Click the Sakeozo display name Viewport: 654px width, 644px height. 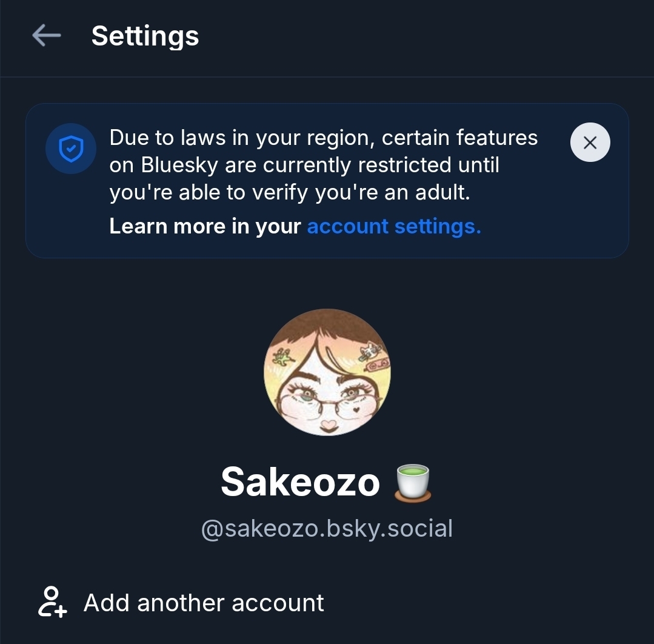[300, 483]
